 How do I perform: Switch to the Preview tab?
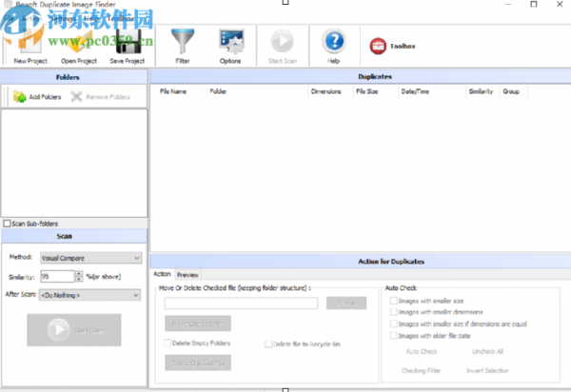click(187, 275)
